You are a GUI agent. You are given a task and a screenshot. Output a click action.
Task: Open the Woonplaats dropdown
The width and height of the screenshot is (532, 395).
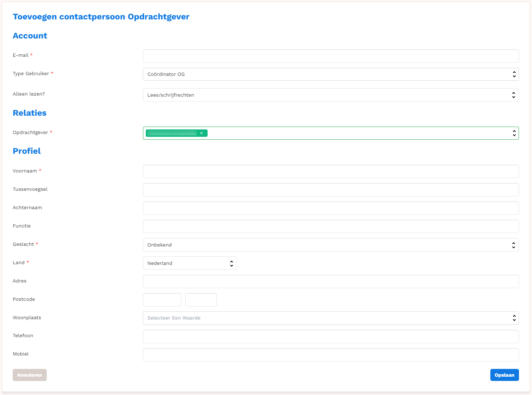331,318
